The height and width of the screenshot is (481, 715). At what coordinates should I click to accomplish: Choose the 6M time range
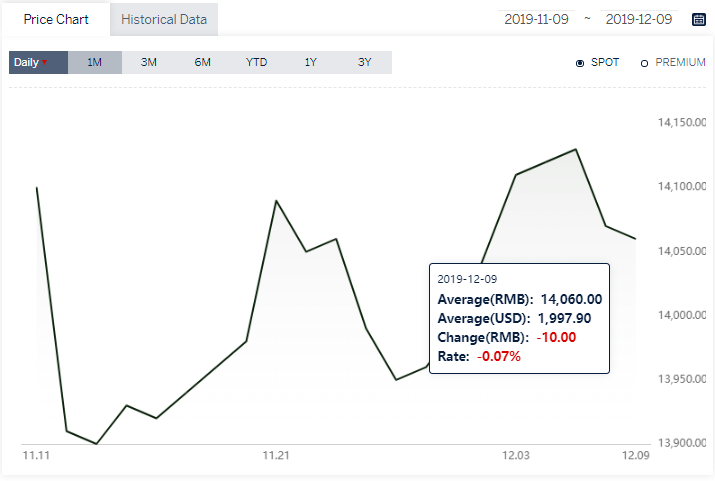point(202,62)
